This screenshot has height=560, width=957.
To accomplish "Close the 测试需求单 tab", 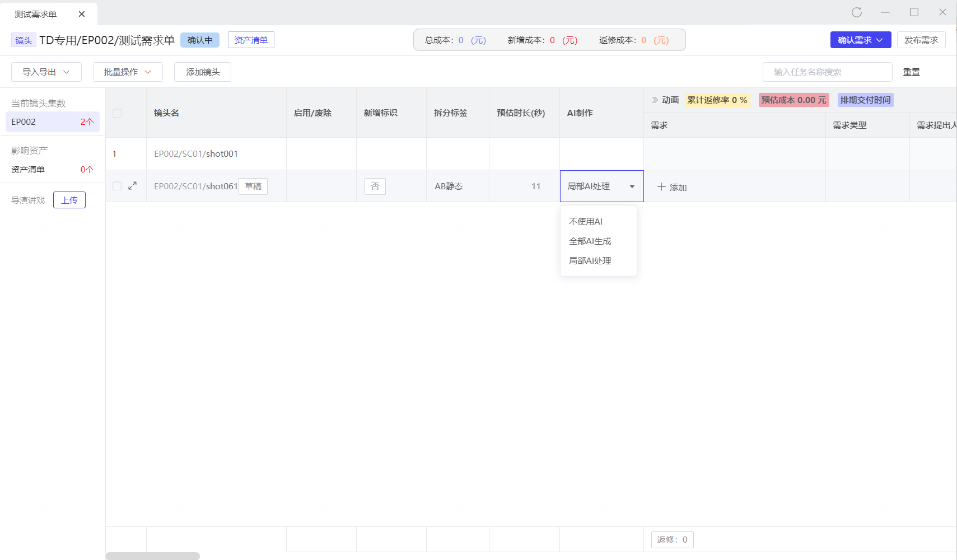I will point(82,14).
